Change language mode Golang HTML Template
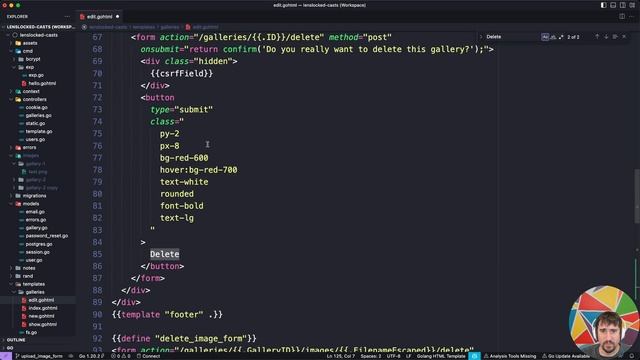This screenshot has height=360, width=640. click(x=441, y=356)
